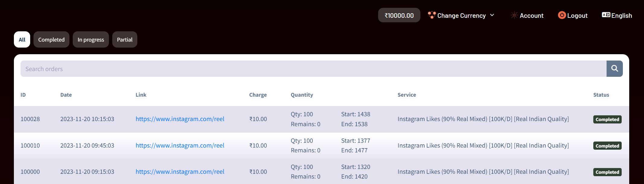644x184 pixels.
Task: Switch to the Completed tab
Action: [51, 39]
